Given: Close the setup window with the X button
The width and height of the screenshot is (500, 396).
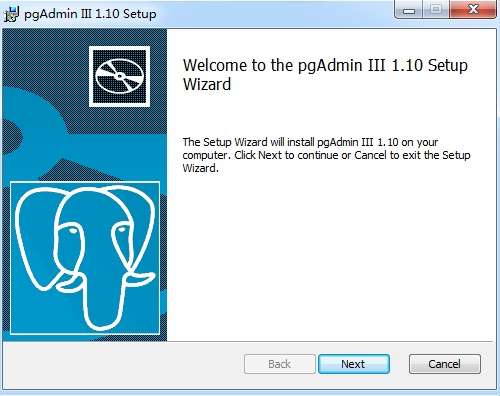Looking at the screenshot, I should click(x=473, y=10).
